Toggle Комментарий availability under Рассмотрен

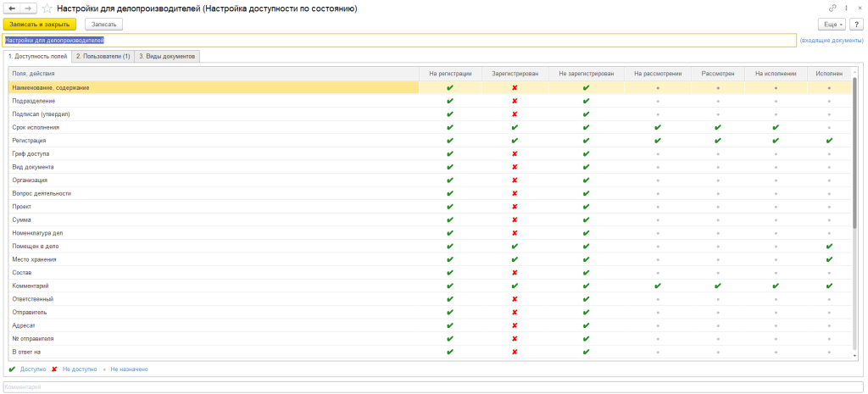pos(718,286)
